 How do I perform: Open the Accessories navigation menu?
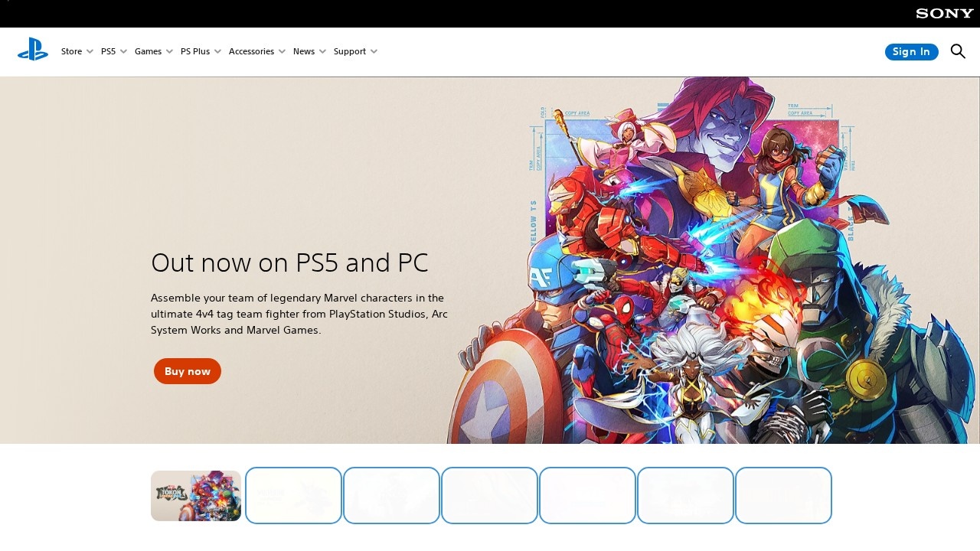[257, 52]
